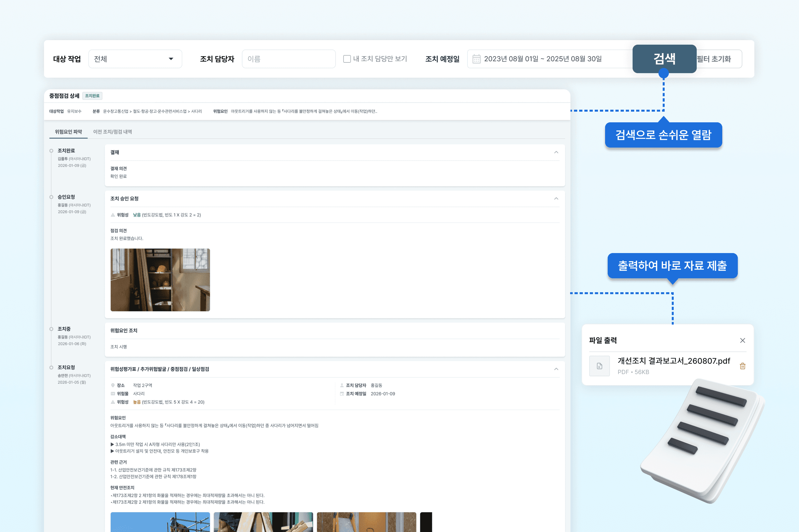Click the category breadcrumb ending in 사다리
The height and width of the screenshot is (532, 799).
152,111
